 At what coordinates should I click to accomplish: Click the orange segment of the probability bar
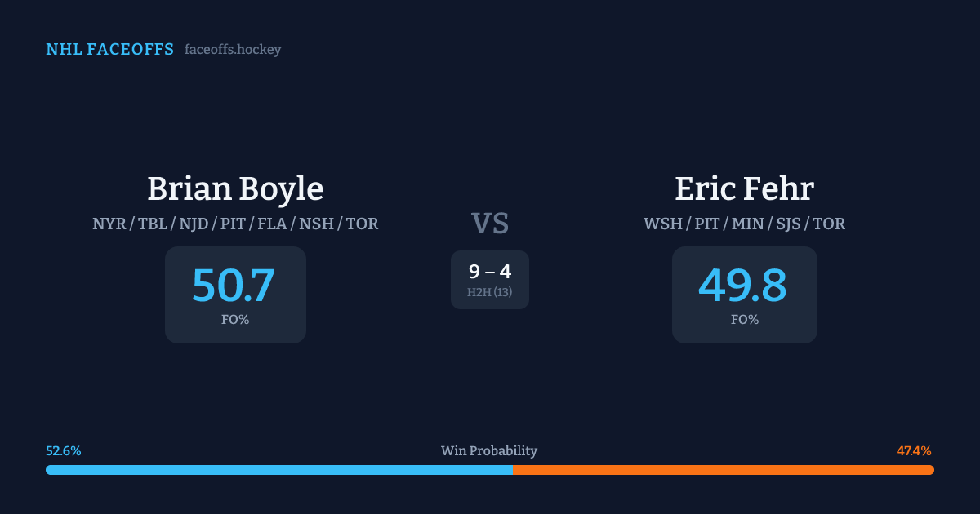point(723,470)
